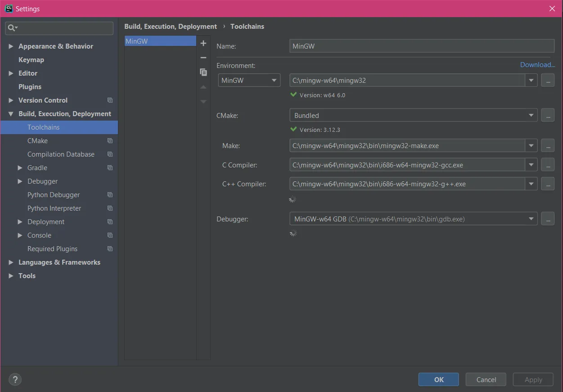Expand the Console node
Viewport: 563px width, 392px height.
(20, 235)
